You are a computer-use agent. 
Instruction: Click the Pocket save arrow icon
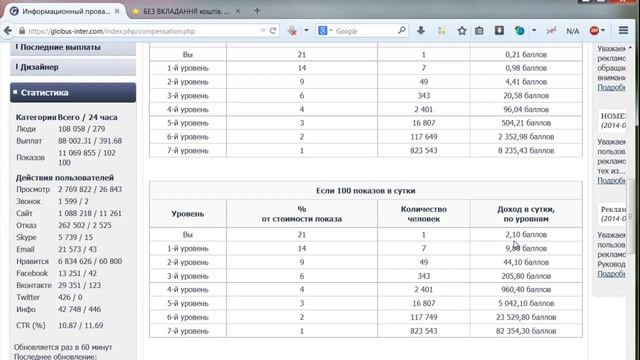499,31
